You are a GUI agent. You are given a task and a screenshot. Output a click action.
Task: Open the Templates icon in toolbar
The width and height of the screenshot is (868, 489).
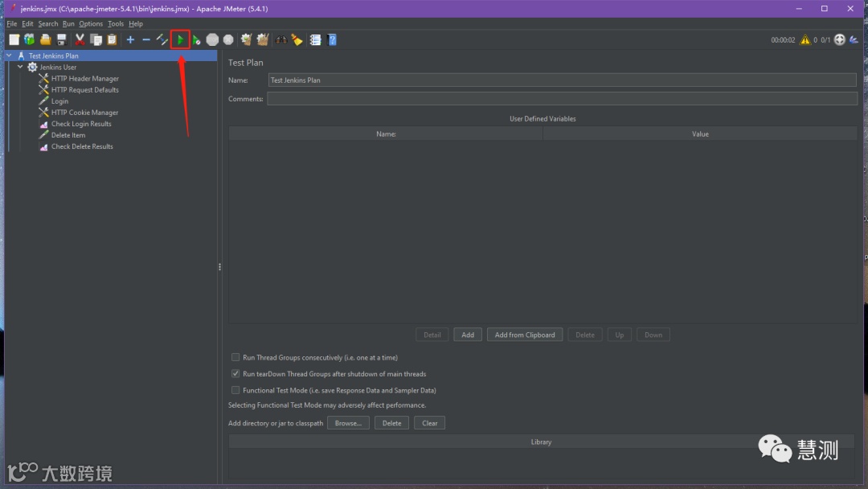coord(30,39)
